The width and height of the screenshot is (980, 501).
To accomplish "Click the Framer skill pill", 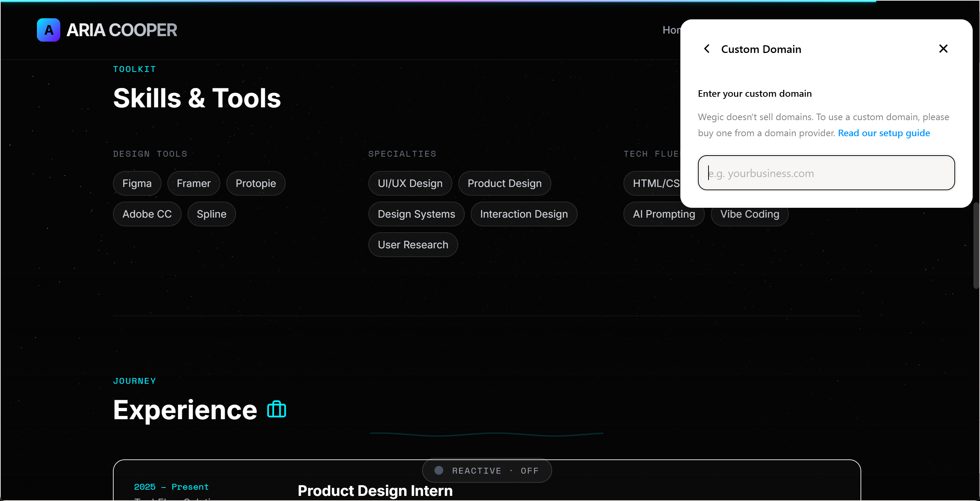I will click(194, 183).
